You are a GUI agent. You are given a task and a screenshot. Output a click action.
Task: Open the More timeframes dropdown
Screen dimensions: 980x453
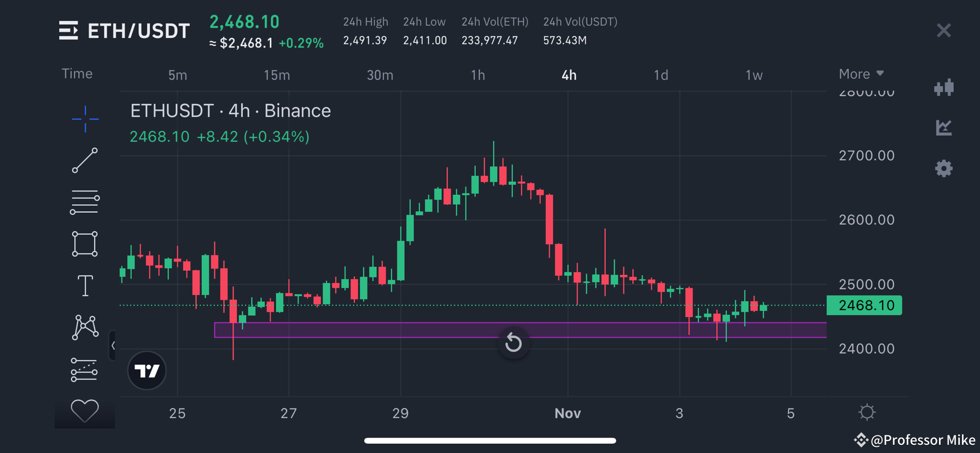[861, 73]
